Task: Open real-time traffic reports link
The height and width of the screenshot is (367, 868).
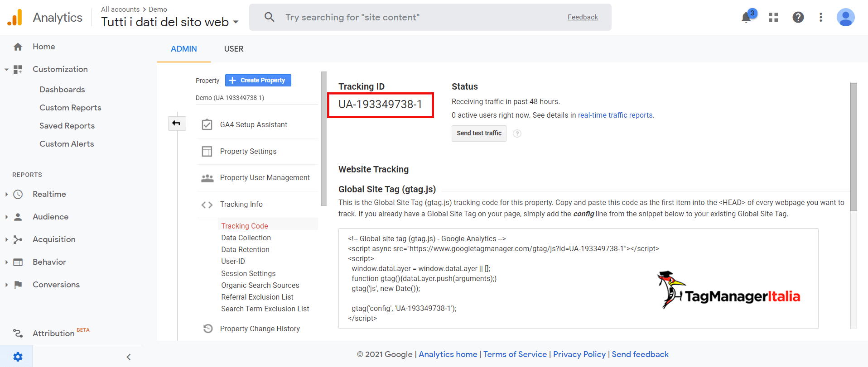Action: (x=615, y=115)
